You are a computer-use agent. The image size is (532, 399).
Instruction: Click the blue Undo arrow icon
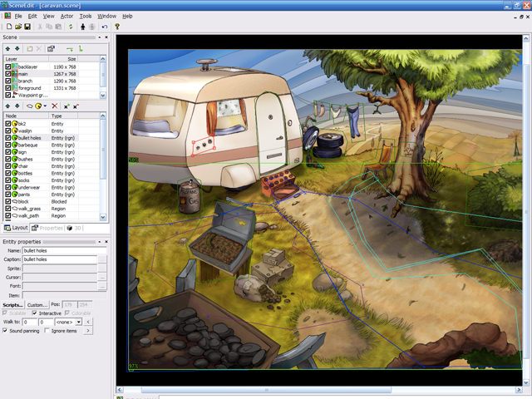105,27
